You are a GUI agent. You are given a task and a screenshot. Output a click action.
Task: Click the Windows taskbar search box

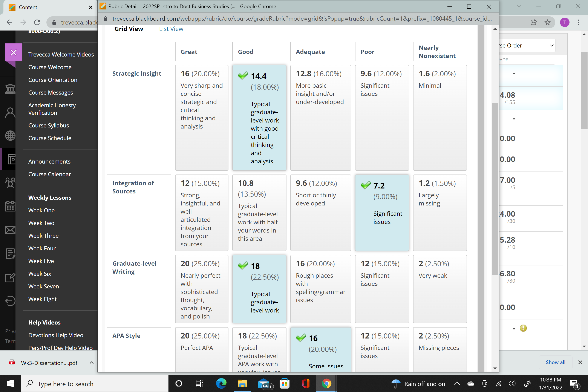[x=95, y=384]
